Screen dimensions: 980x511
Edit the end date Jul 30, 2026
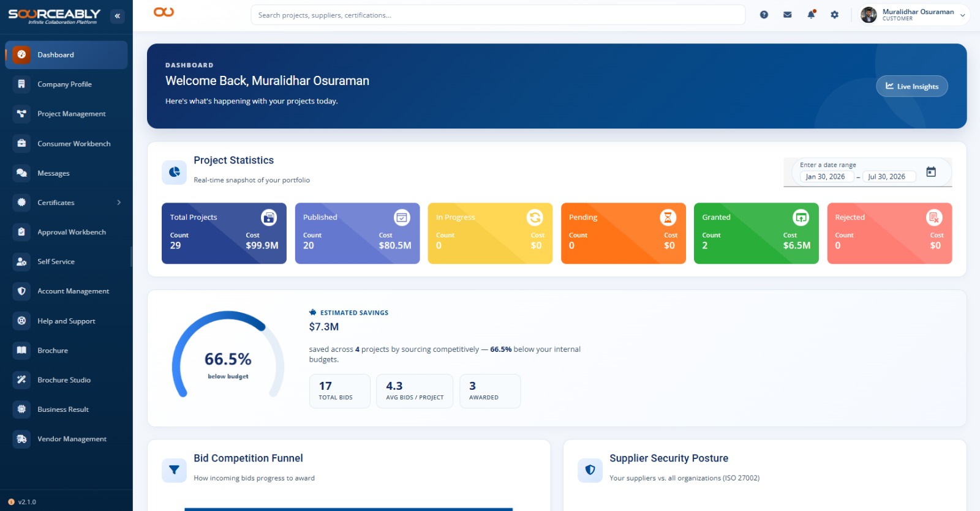[889, 177]
